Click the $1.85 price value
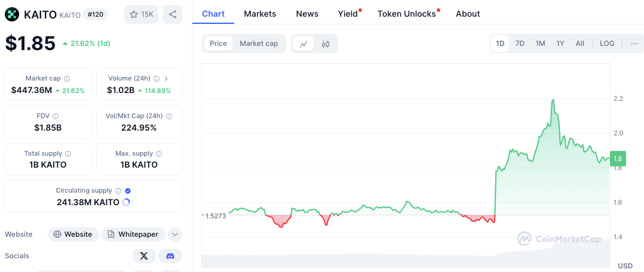The width and height of the screenshot is (644, 272). click(x=30, y=44)
